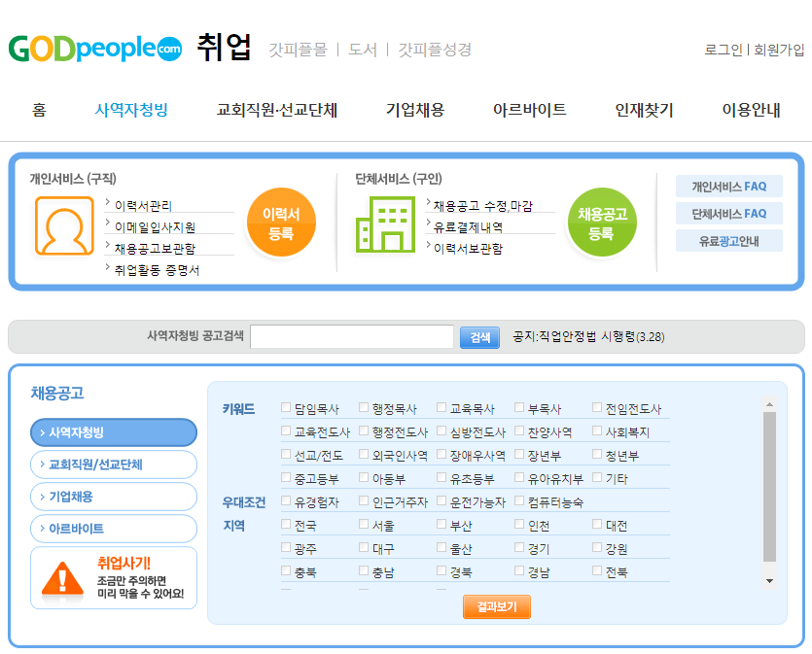Open the 이력서보관함 link
Viewport: 812px width, 654px height.
(468, 249)
